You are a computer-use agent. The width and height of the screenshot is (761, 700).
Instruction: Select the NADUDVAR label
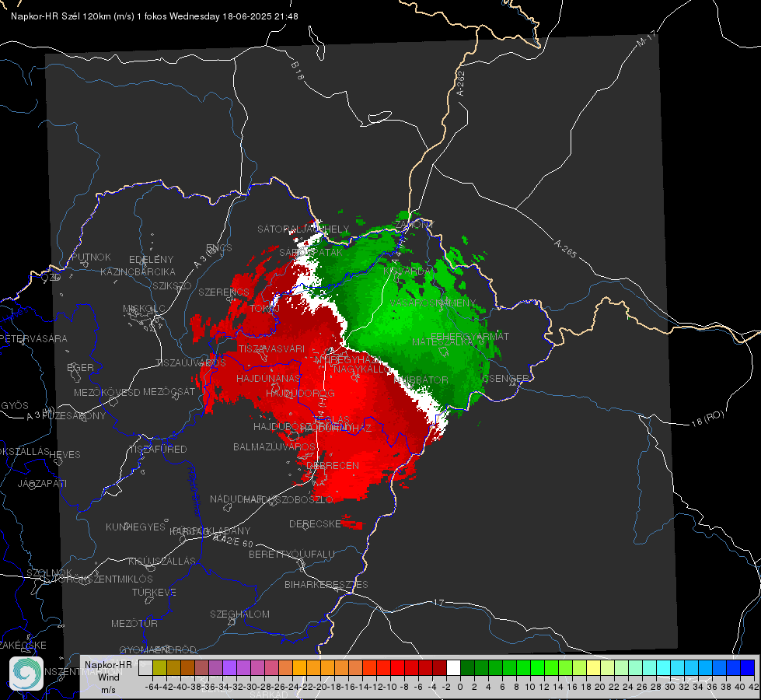pyautogui.click(x=236, y=499)
